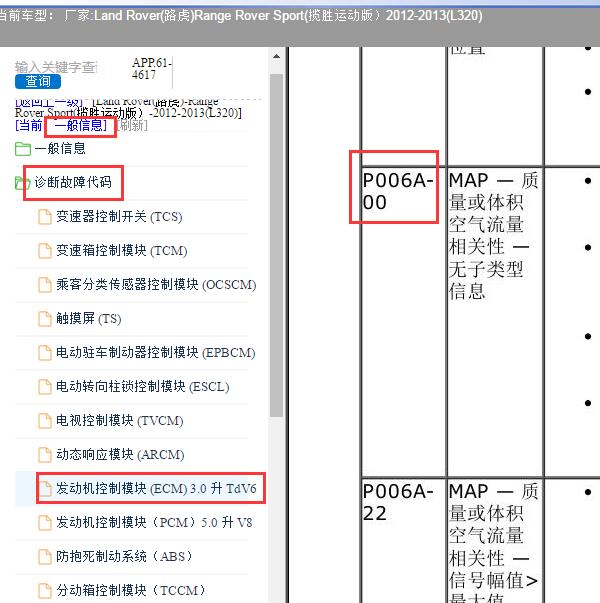
Task: Click the keyword search input field
Action: pyautogui.click(x=56, y=67)
